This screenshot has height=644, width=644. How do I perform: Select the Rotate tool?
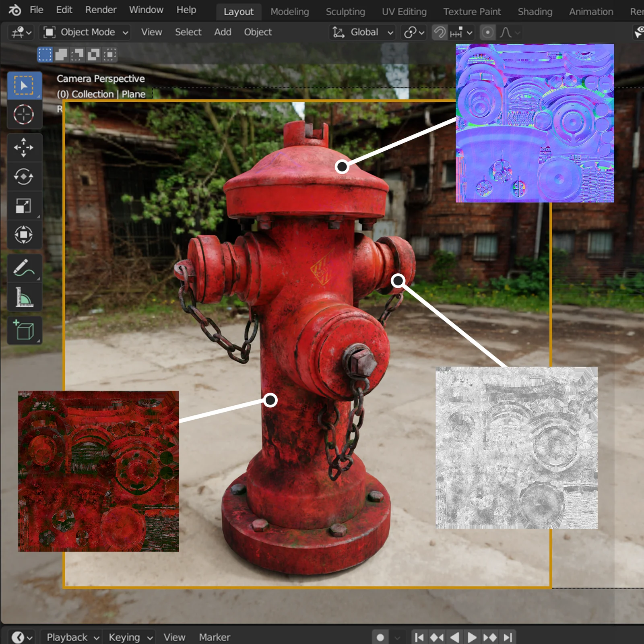point(24,176)
